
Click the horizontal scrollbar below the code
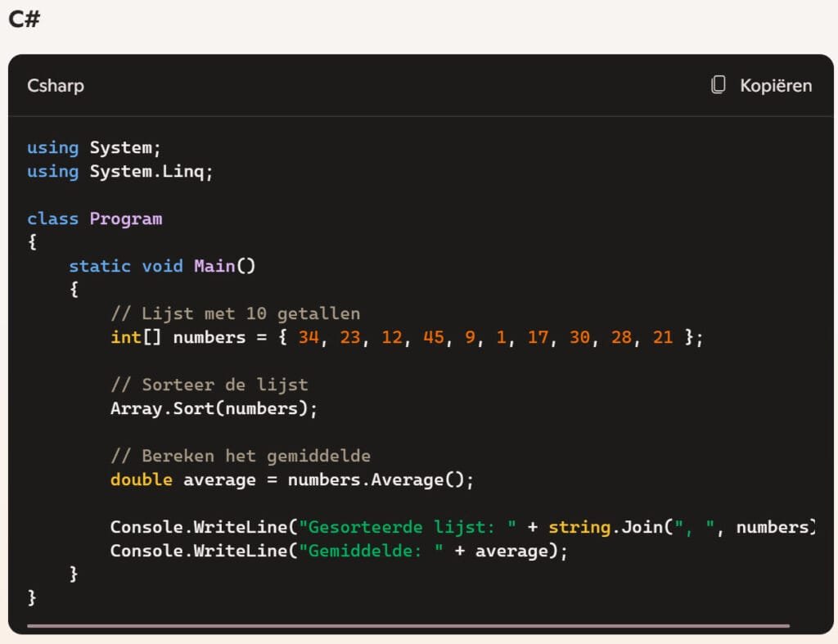pos(408,626)
